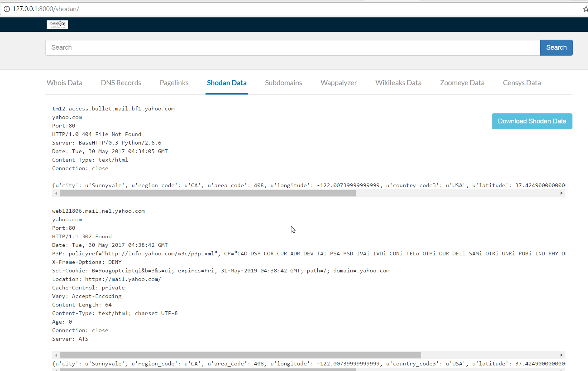Click 'Server: BaseHTTP/0.3 Python/2.6.6' line
The width and height of the screenshot is (588, 371).
click(x=107, y=143)
